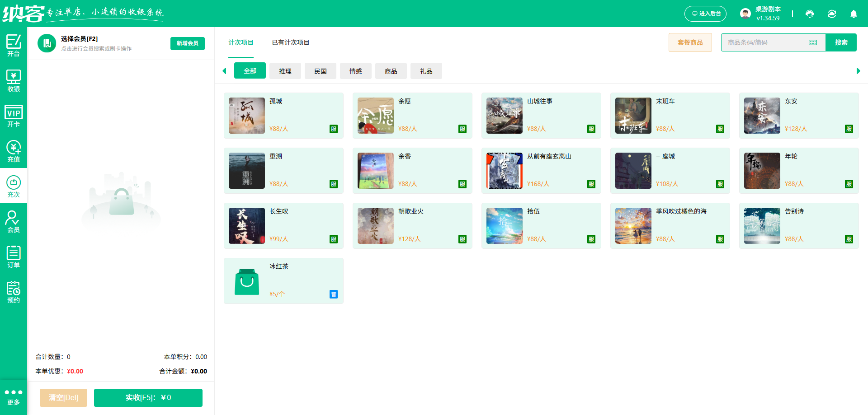Select the 重溯 cover thumbnail

247,171
